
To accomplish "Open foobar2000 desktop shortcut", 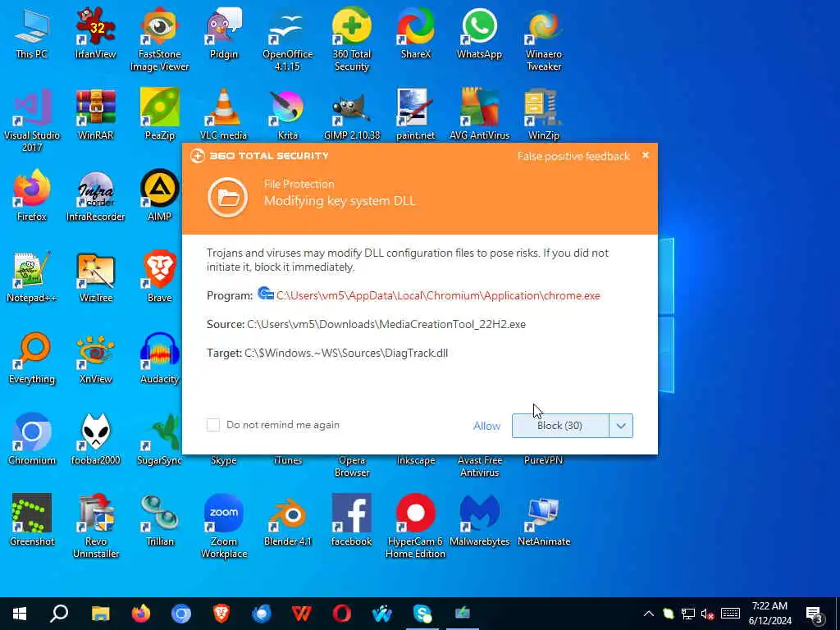I will click(x=95, y=440).
